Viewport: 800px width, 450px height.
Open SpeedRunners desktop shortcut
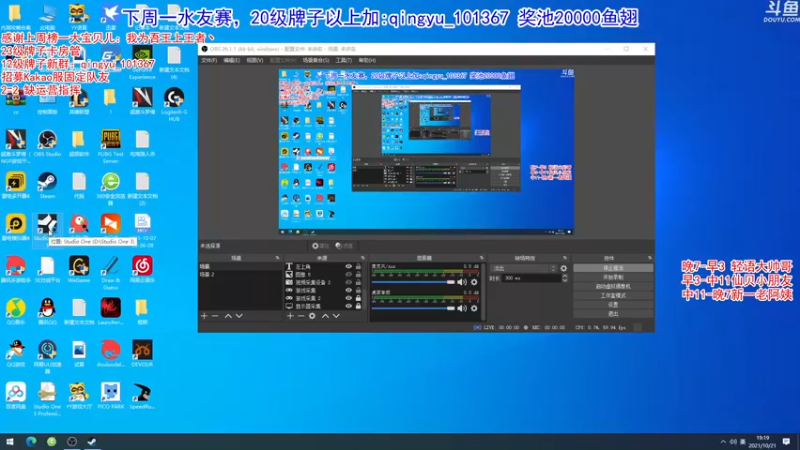coord(142,396)
